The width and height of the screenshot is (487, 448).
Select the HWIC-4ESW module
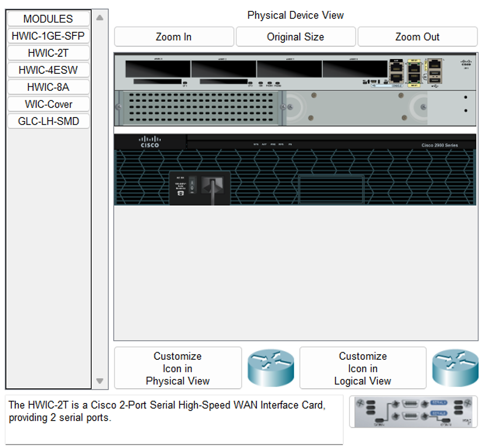point(48,70)
